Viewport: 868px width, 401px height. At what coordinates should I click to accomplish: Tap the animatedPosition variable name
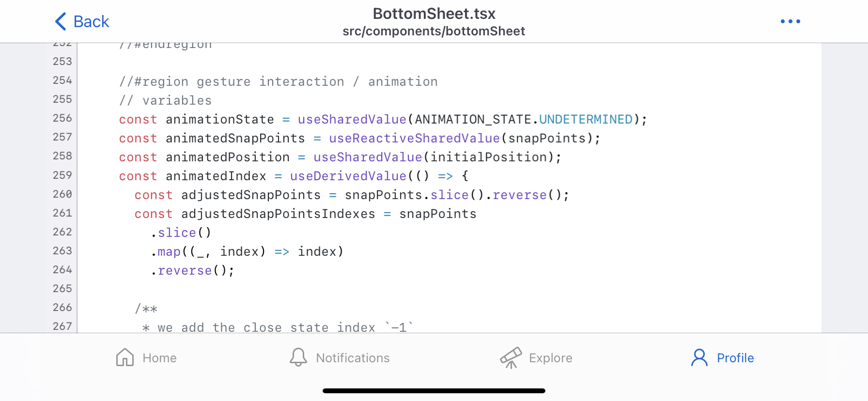click(x=228, y=157)
